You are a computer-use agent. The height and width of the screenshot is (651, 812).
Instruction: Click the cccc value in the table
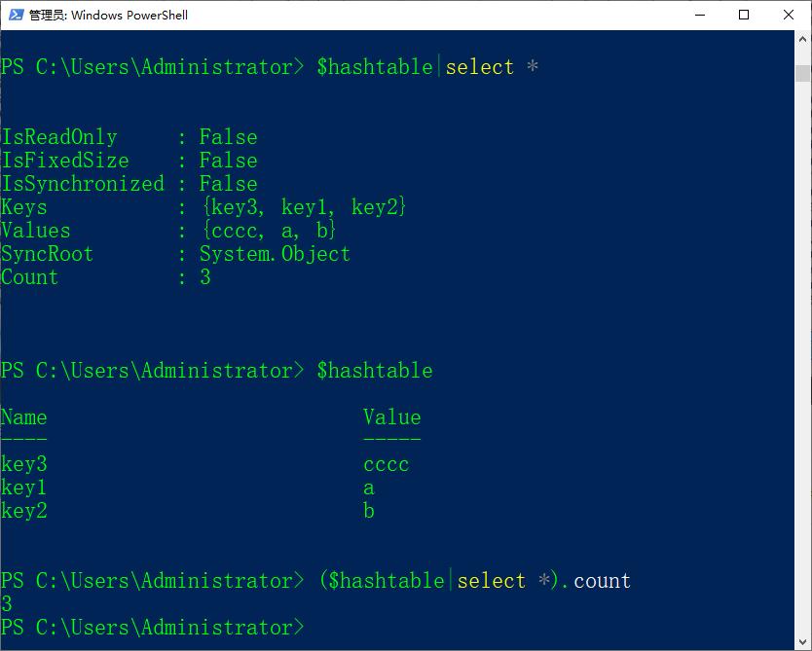coord(387,464)
